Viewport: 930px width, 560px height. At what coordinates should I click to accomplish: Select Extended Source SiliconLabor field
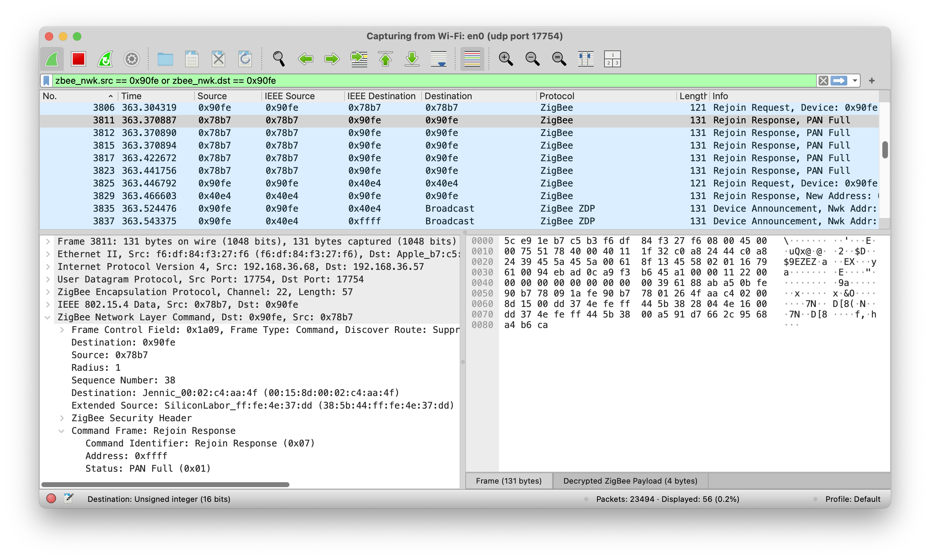click(262, 406)
